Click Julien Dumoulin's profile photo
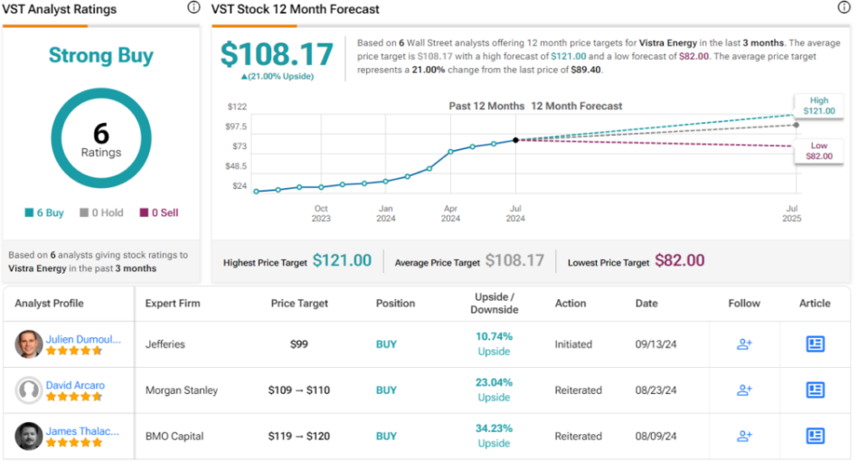Image resolution: width=868 pixels, height=461 pixels. 29,344
